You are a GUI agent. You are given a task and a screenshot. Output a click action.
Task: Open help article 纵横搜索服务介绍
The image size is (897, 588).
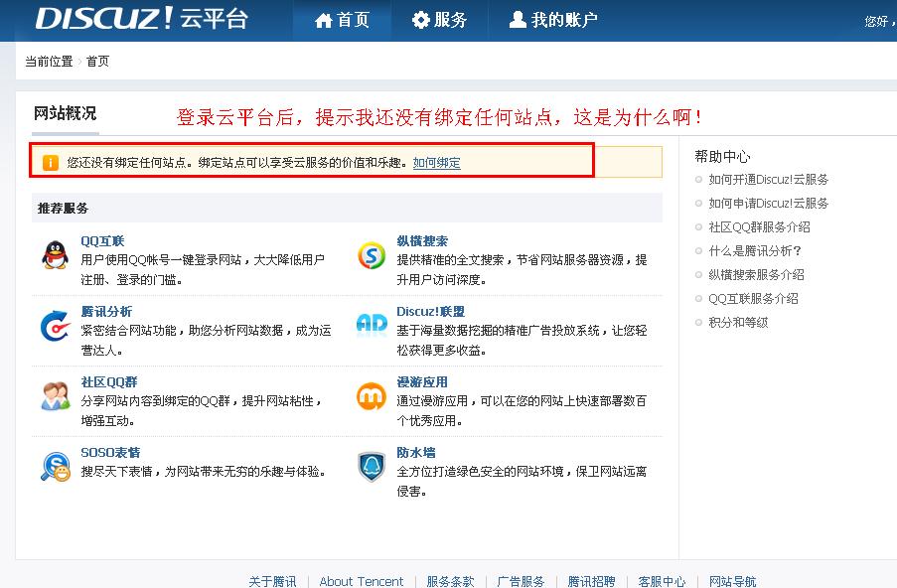point(756,275)
